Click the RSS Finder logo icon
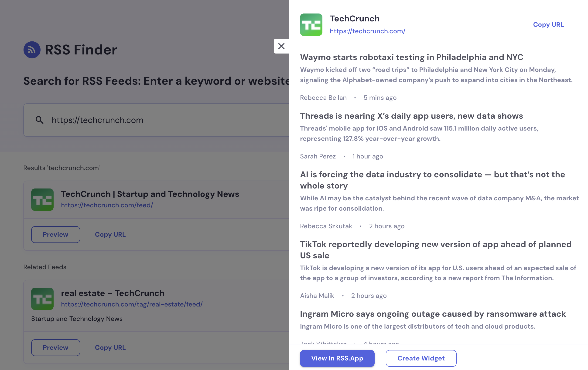Viewport: 588px width, 370px height. (32, 50)
